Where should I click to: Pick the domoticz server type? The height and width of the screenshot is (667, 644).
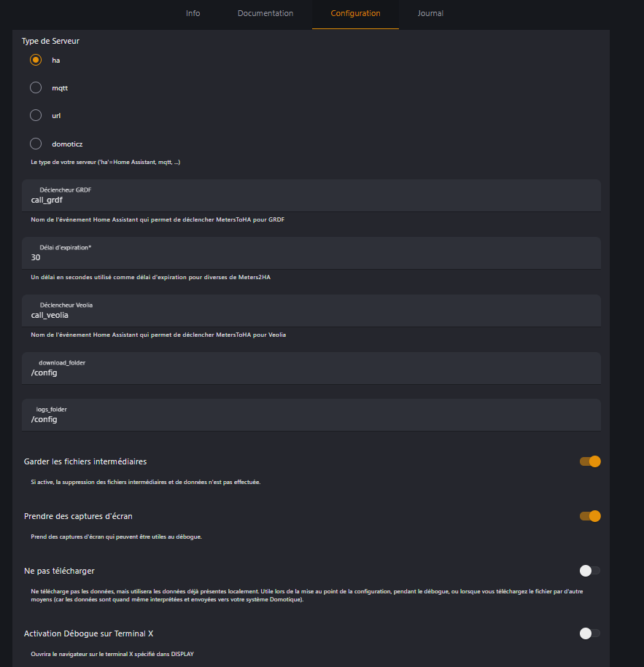click(x=36, y=144)
